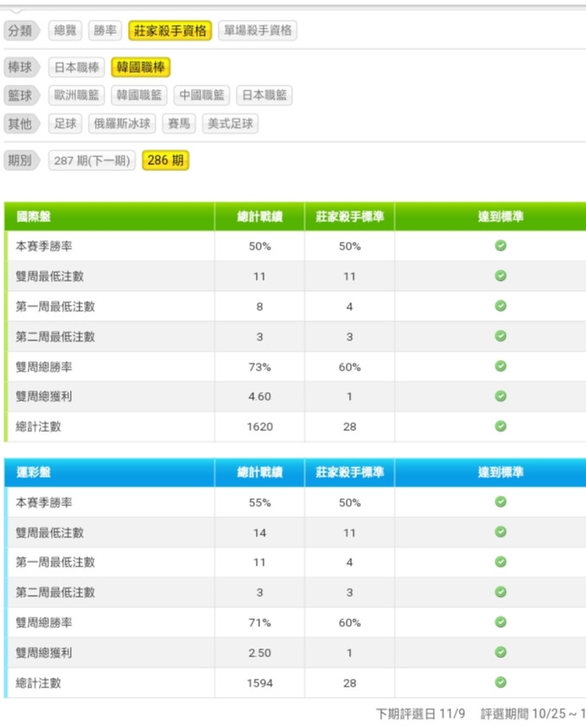This screenshot has width=586, height=728.
Task: Select period 286 期
Action: coord(165,161)
